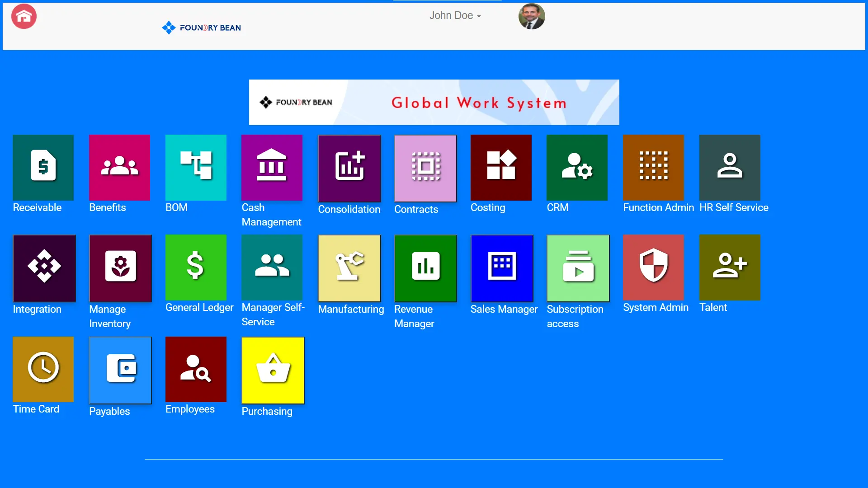Launch the General Ledger app
The image size is (868, 488).
(196, 267)
